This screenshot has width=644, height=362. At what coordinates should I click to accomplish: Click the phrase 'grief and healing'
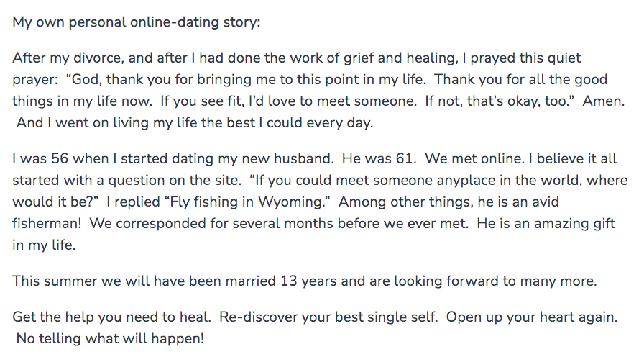coord(400,58)
